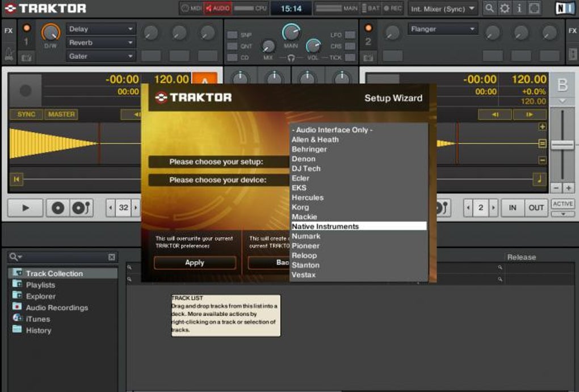Click the headphone VOL knob
The width and height of the screenshot is (579, 392).
coord(313,46)
